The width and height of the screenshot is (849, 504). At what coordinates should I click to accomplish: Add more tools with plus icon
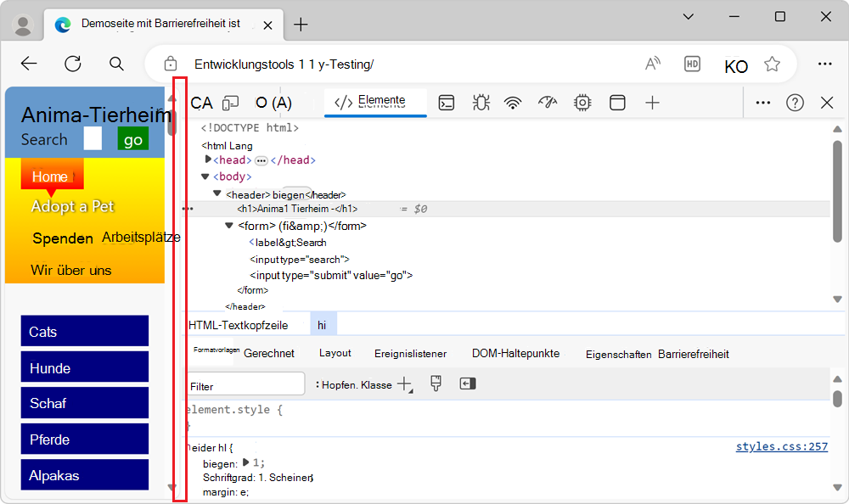[652, 103]
